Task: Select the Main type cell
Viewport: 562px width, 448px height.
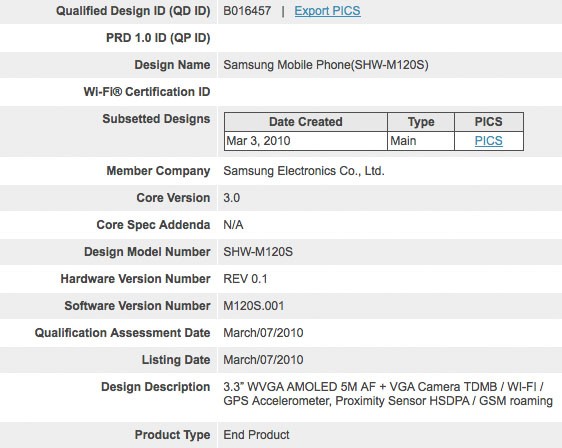Action: point(403,141)
